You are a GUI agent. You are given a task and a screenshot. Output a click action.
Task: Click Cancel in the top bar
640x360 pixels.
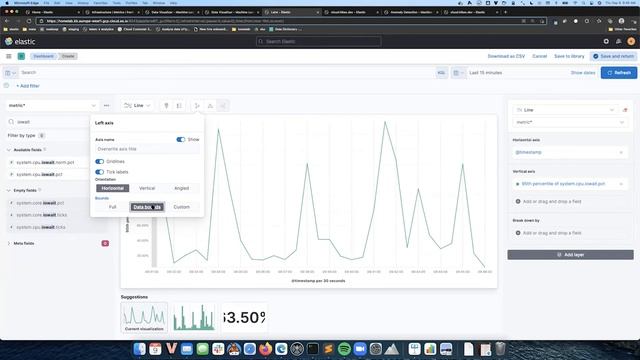click(x=540, y=56)
